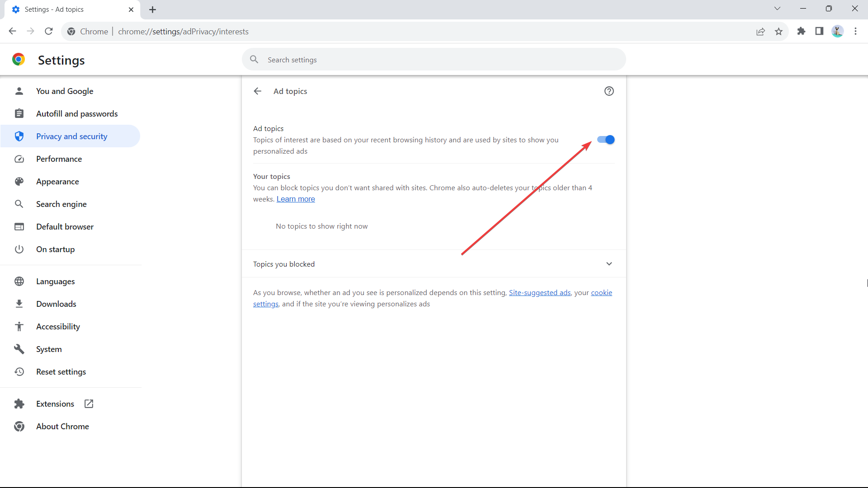This screenshot has width=868, height=488.
Task: Click the Learn more link
Action: [x=296, y=199]
